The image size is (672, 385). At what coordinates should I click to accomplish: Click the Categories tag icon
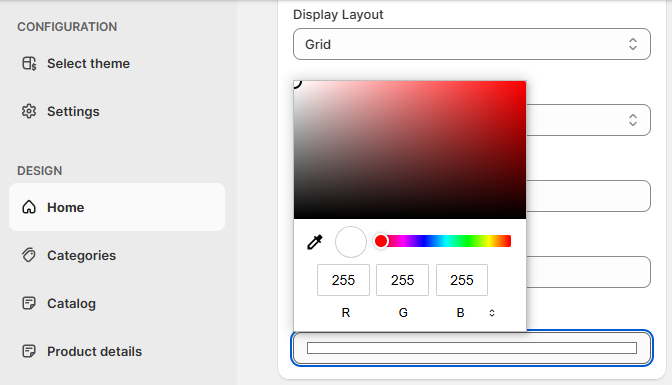pyautogui.click(x=29, y=255)
